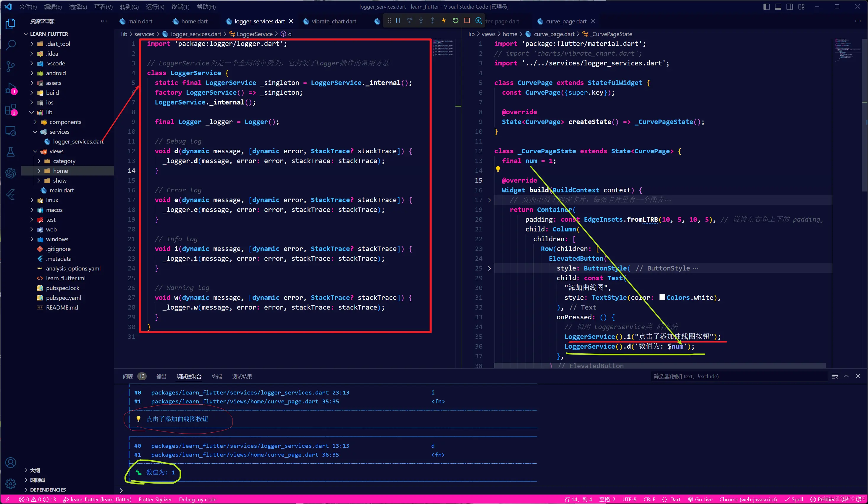
Task: Open pubspec.yaml in explorer
Action: 63,298
